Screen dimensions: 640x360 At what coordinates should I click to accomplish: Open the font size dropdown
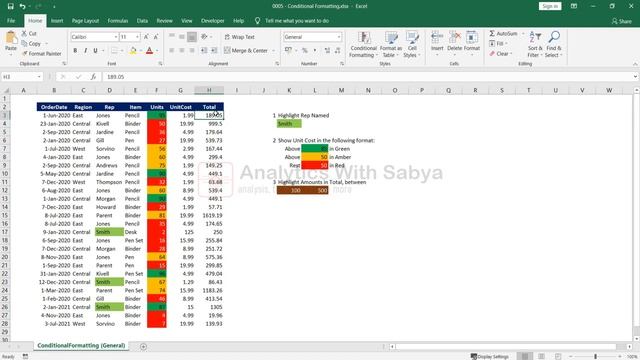pyautogui.click(x=138, y=37)
